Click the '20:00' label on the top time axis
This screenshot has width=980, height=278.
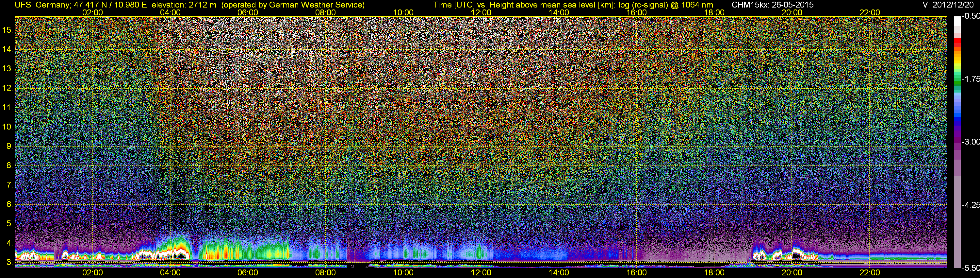pos(792,12)
